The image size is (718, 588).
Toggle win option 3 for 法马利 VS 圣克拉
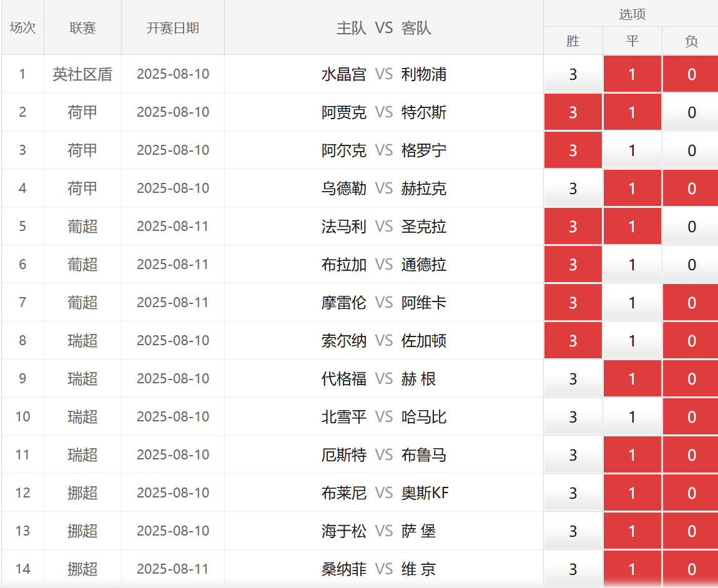point(573,226)
